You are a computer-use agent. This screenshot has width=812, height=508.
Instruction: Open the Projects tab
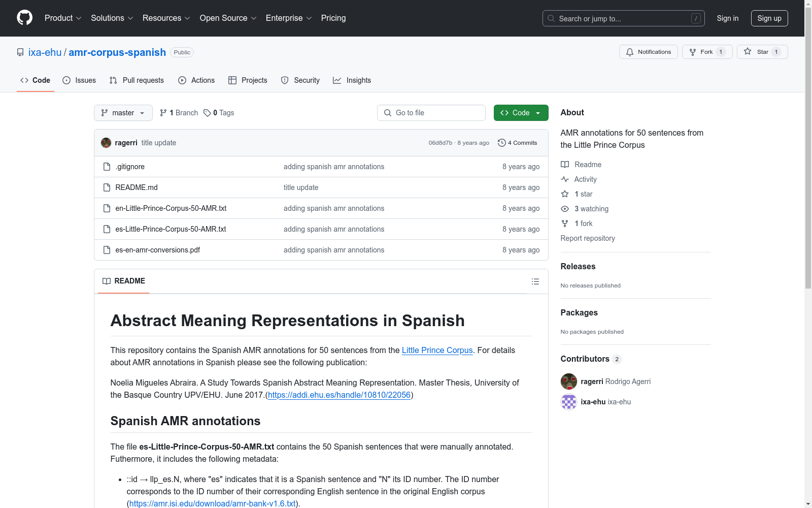248,80
